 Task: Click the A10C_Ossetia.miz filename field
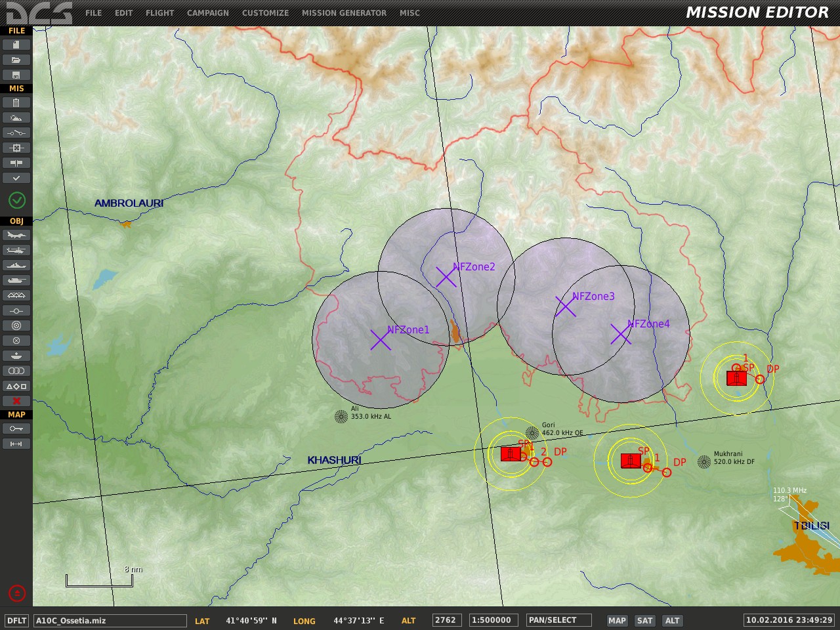coord(110,620)
